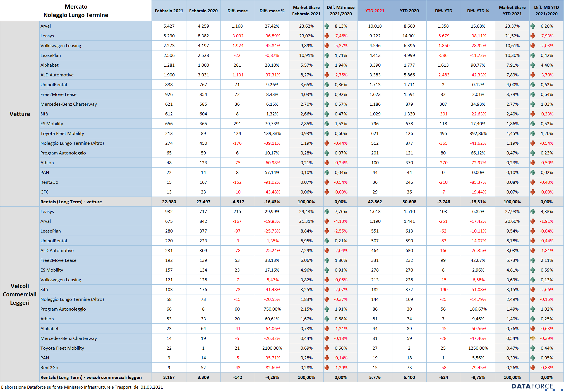Select the Febbraio 2021 column header
Image resolution: width=564 pixels, height=392 pixels.
[x=169, y=11]
